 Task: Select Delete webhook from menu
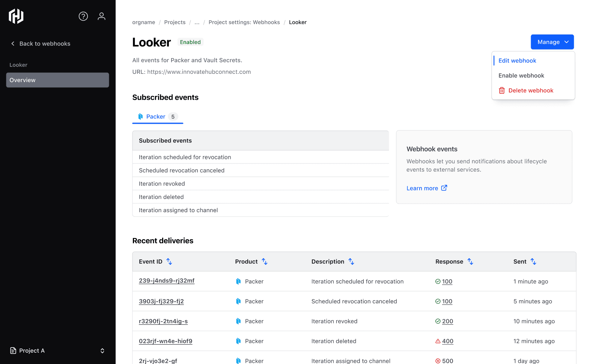530,91
